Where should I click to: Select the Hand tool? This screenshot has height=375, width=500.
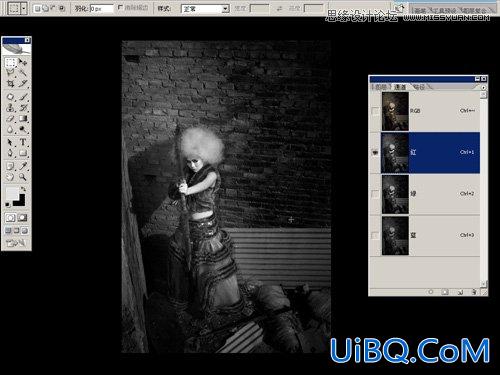coord(10,177)
